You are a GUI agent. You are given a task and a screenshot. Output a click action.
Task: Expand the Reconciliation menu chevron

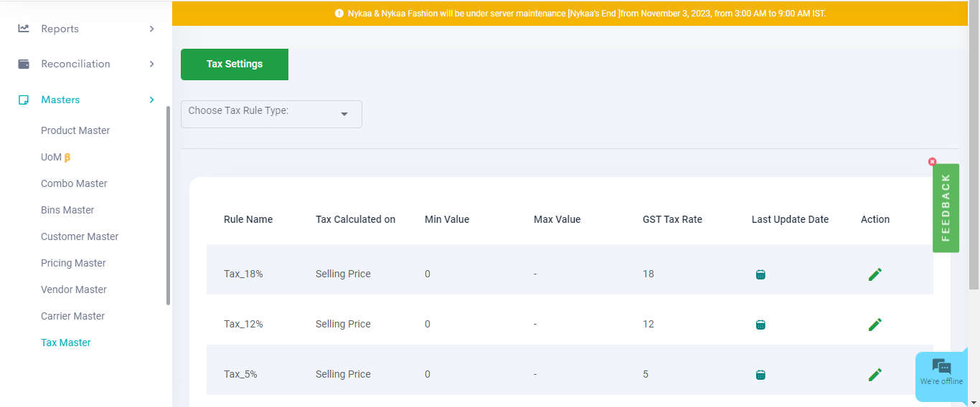pyautogui.click(x=151, y=64)
